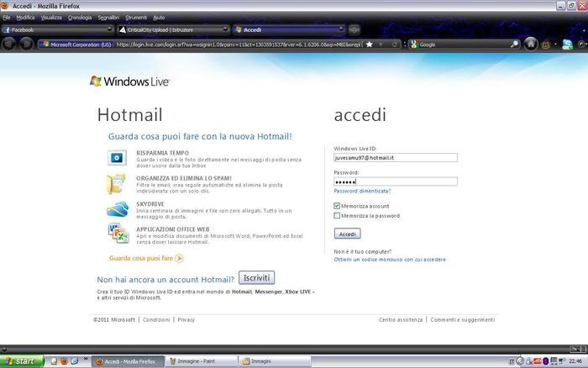
Task: Click the Windows Live logo
Action: (129, 81)
